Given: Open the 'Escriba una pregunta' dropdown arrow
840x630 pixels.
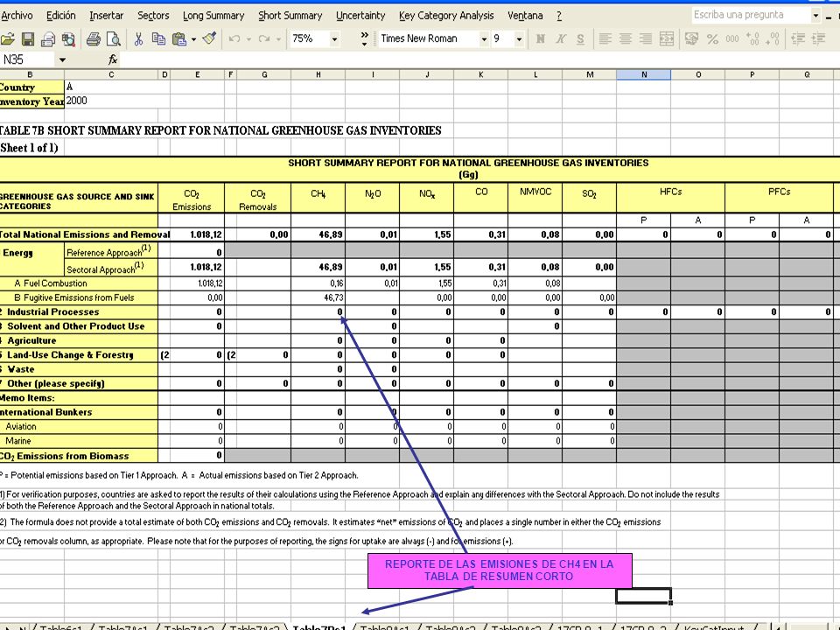Looking at the screenshot, I should tap(815, 16).
